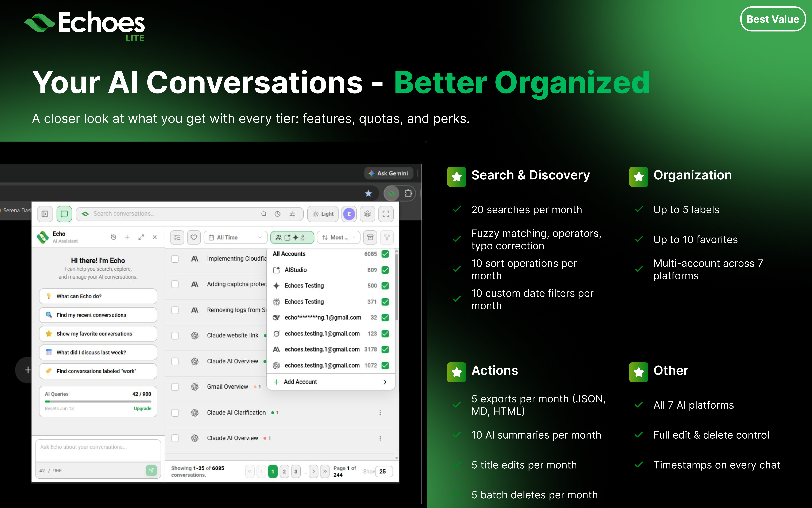This screenshot has width=812, height=508.
Task: Click the AI Queries usage progress bar
Action: point(98,401)
